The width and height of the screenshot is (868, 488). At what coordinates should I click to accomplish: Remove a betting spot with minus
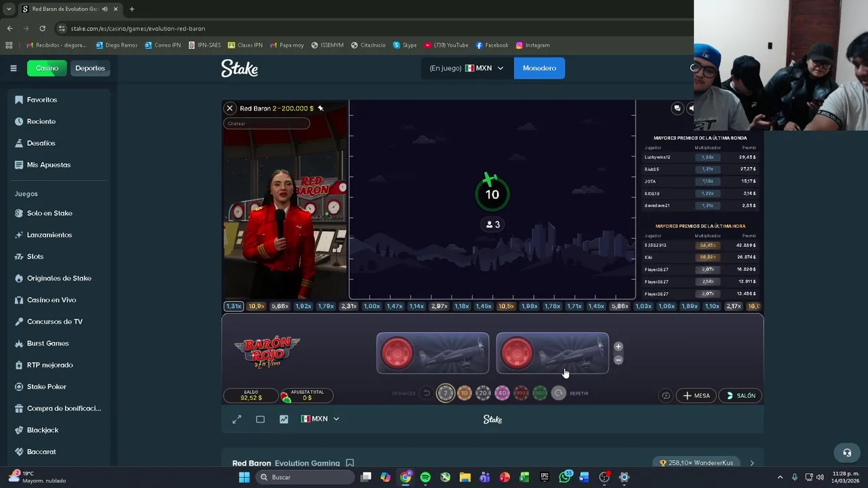pos(618,360)
